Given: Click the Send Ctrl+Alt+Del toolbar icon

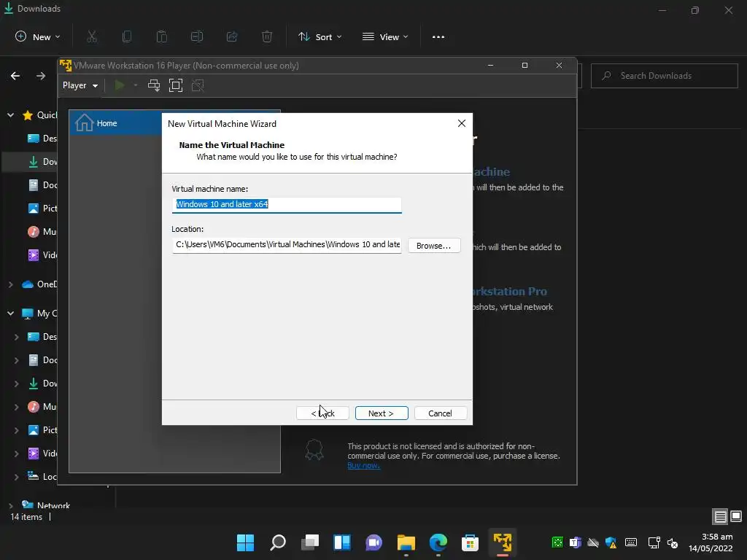Looking at the screenshot, I should 154,86.
